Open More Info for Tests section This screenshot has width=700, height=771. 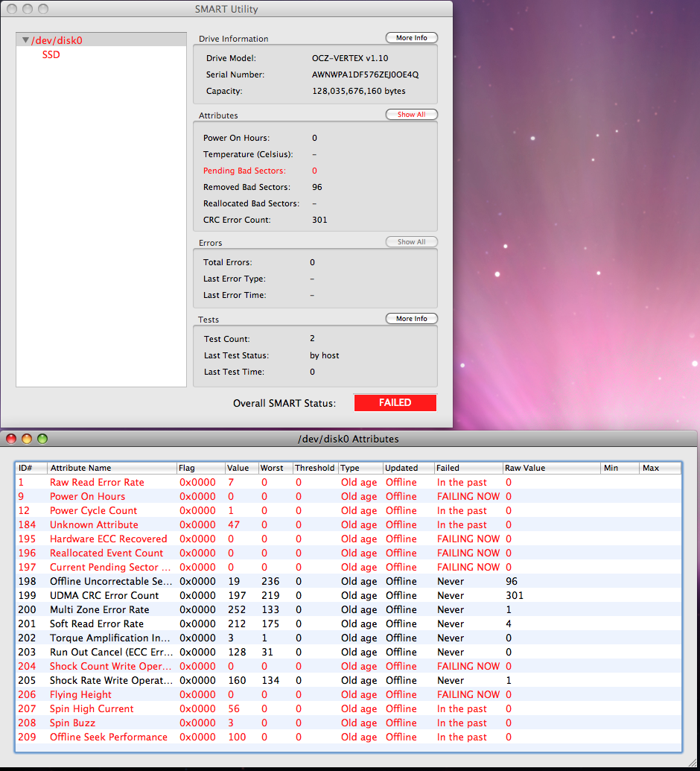(x=412, y=319)
